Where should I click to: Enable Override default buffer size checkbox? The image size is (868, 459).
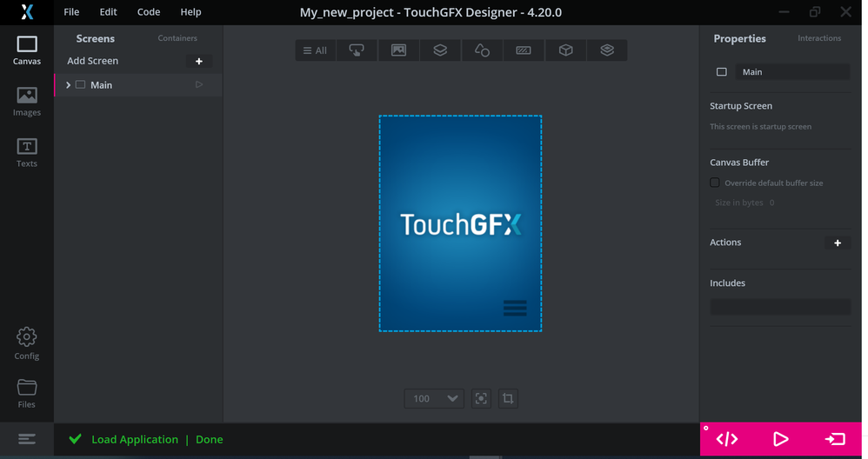pyautogui.click(x=715, y=183)
